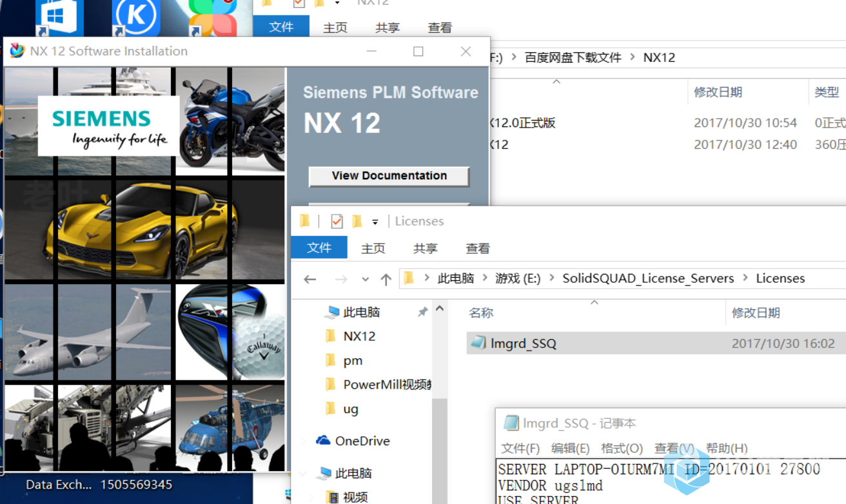Expand chevron after SolidSQUAD_License_Servers breadcrumb
The width and height of the screenshot is (846, 504).
tap(745, 278)
